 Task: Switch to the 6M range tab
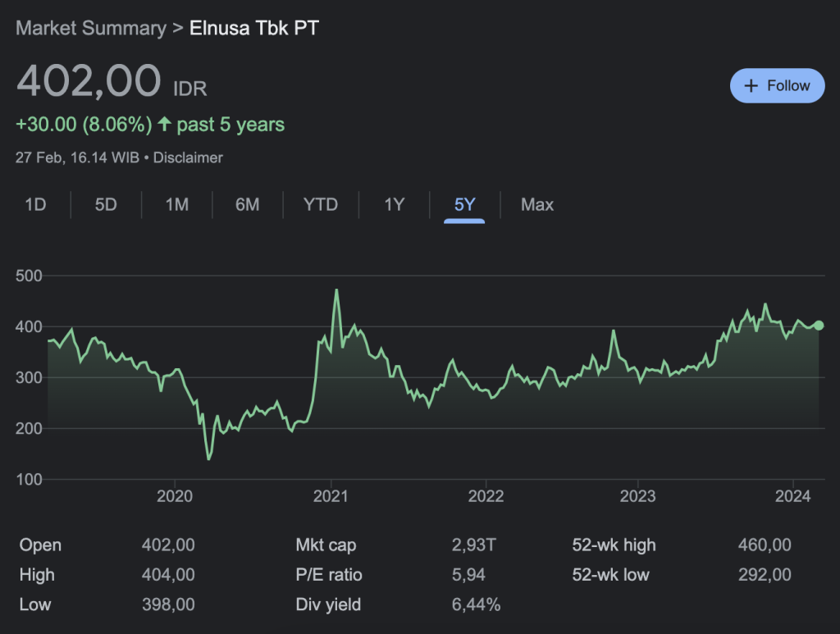[x=248, y=205]
